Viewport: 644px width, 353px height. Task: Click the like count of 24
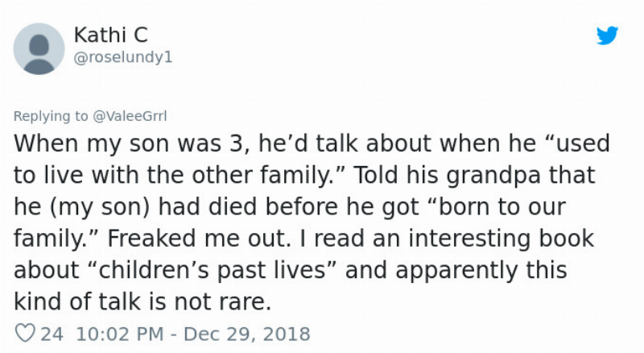click(x=51, y=334)
